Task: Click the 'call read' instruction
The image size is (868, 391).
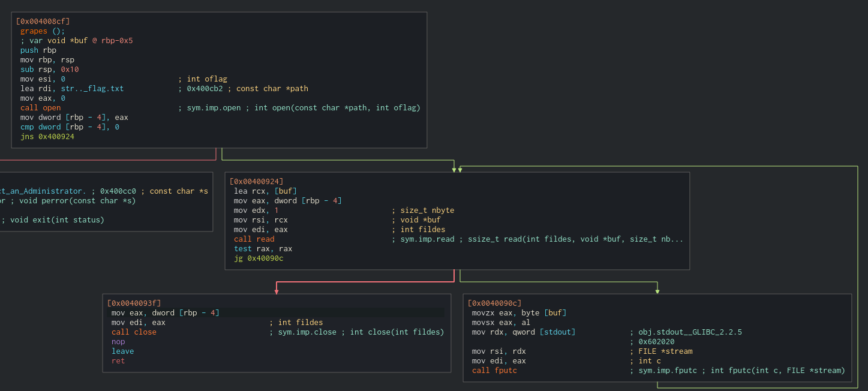Action: coord(254,239)
